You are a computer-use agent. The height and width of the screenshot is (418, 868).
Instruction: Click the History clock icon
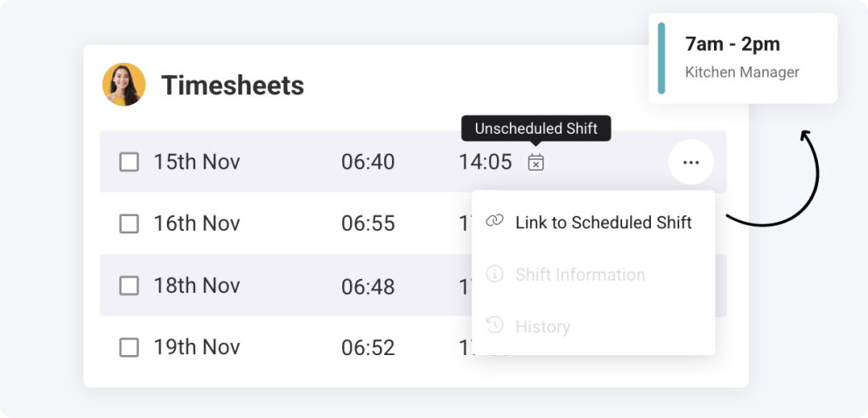494,325
